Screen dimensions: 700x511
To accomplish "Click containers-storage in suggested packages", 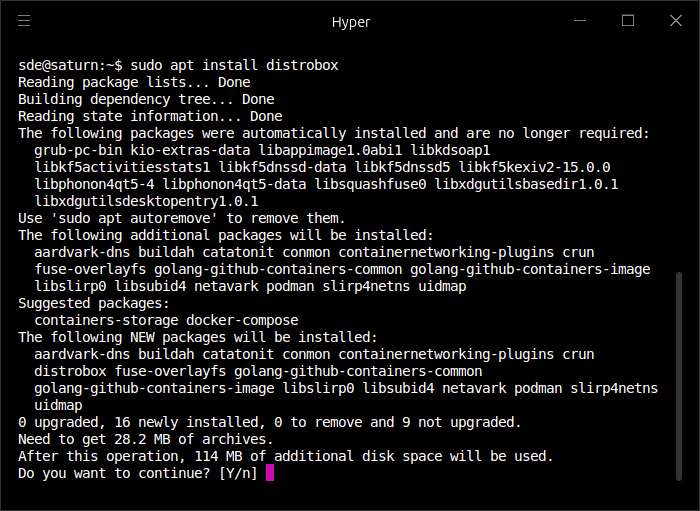I will [102, 320].
